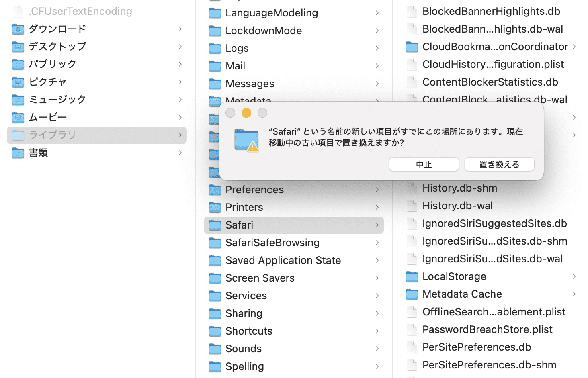
Task: Click the Safari folder icon in list
Action: click(215, 225)
